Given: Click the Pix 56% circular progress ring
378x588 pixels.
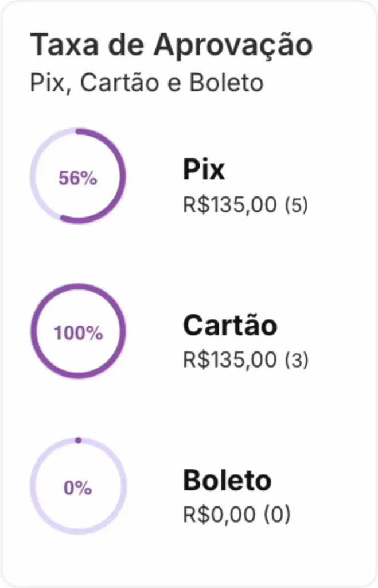Looking at the screenshot, I should [78, 176].
